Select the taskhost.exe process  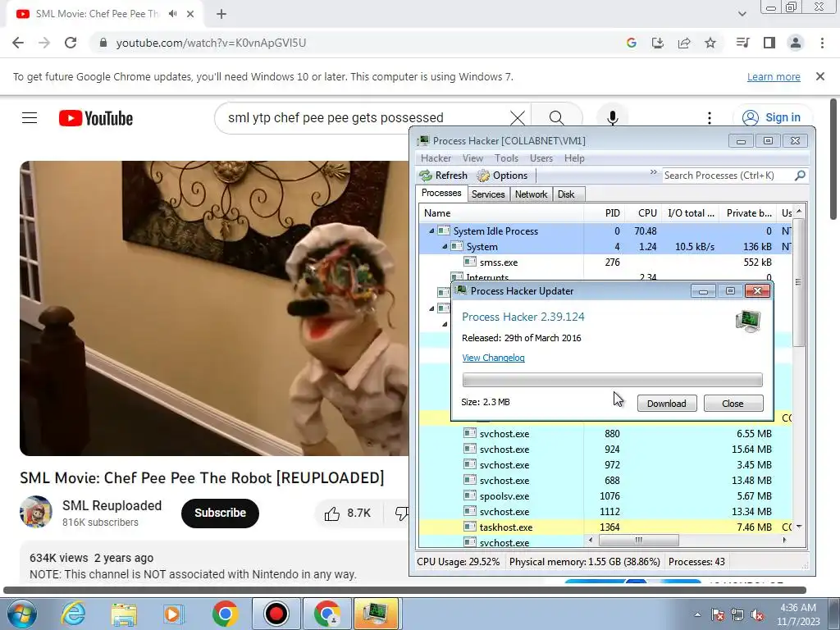[606, 527]
